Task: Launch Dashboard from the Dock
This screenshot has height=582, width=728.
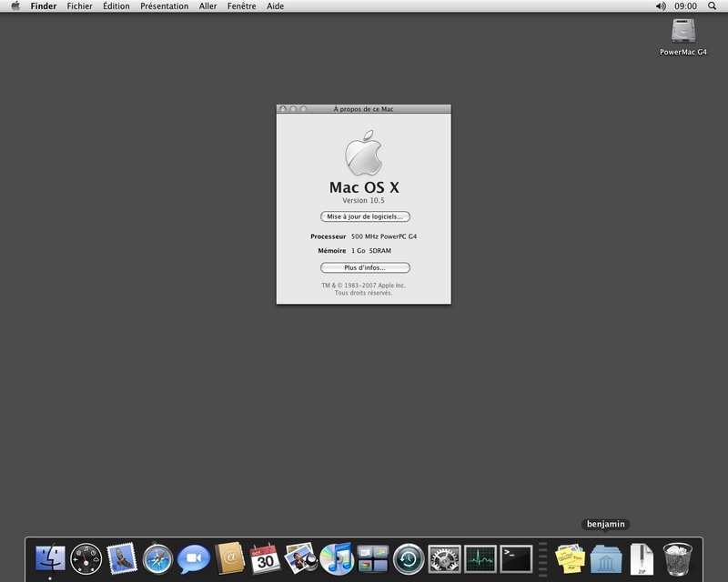Action: (x=86, y=557)
